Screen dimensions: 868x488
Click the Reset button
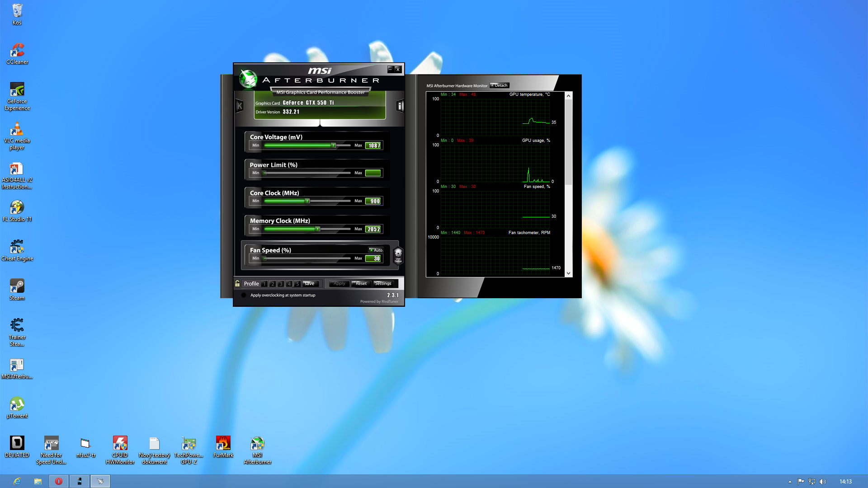(x=361, y=284)
